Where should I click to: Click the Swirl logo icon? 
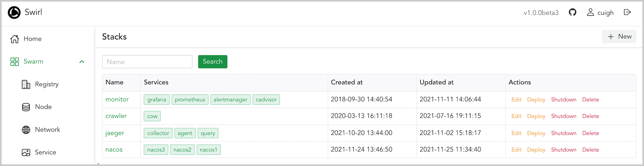(14, 13)
